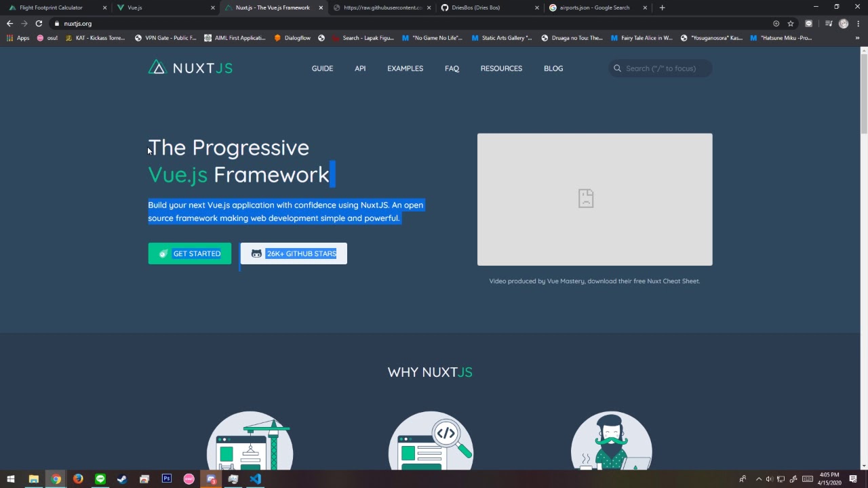Open osu! from the taskbar
The height and width of the screenshot is (488, 868).
(x=189, y=479)
